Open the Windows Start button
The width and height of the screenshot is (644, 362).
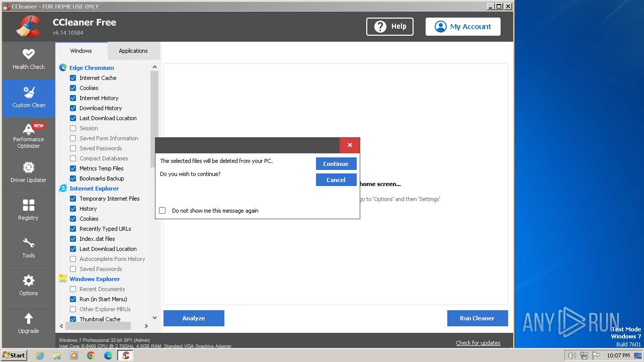pyautogui.click(x=14, y=355)
